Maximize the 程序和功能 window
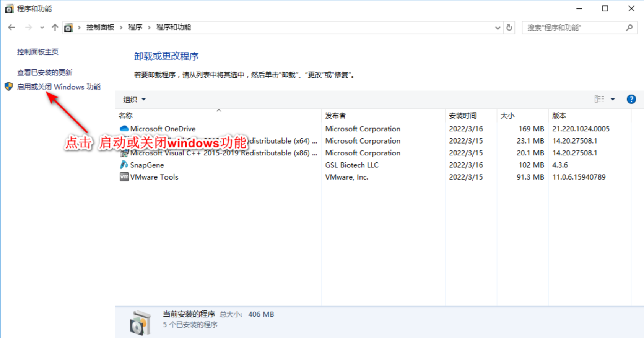644x338 pixels. tap(605, 8)
